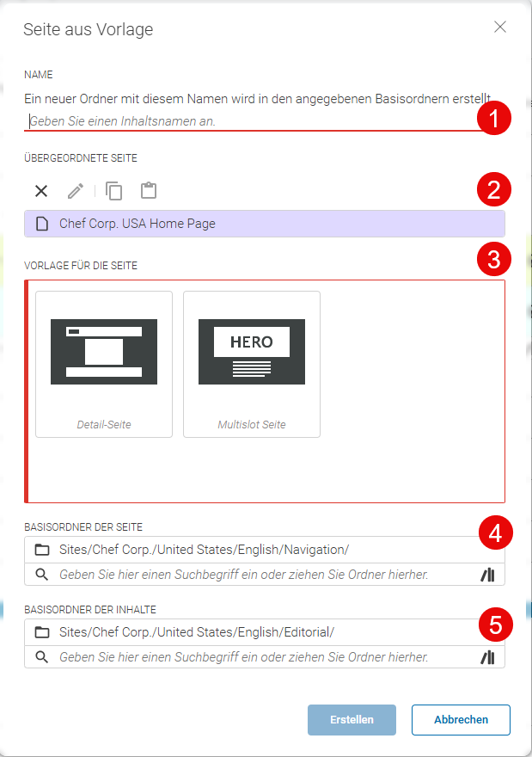The height and width of the screenshot is (757, 532).
Task: Select the Editorial base folder path
Action: (265, 632)
